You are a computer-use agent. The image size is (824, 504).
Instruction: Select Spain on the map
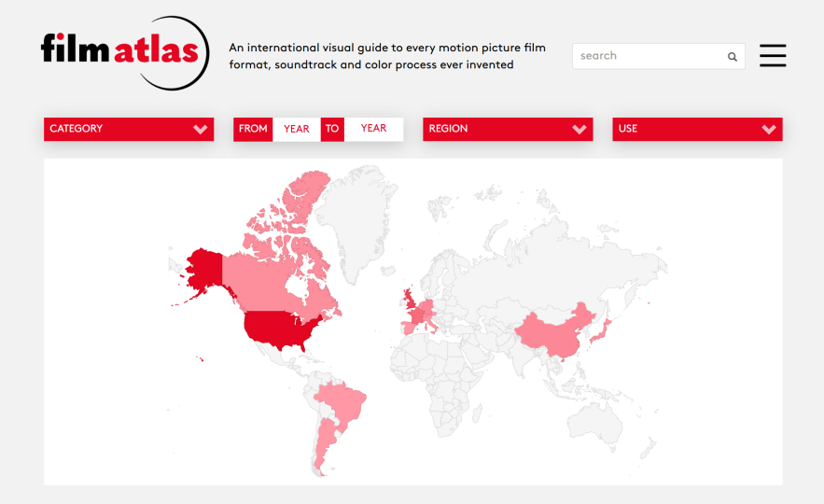tap(409, 328)
